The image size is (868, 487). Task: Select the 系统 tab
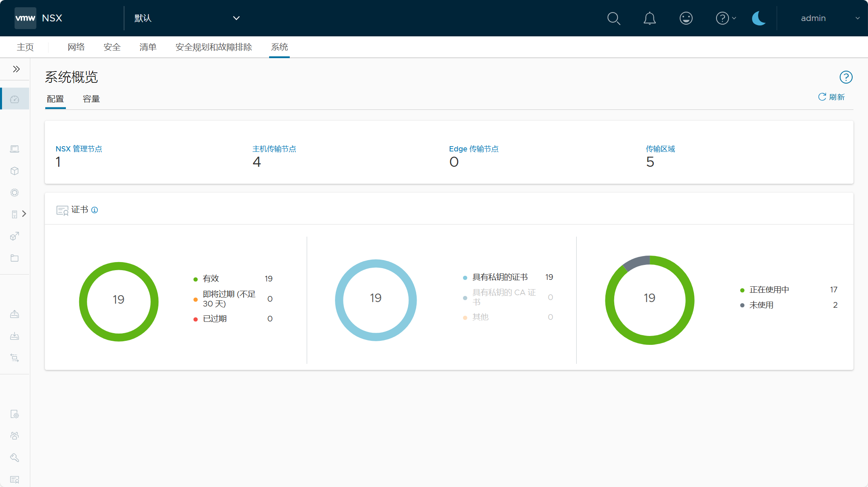pos(279,47)
